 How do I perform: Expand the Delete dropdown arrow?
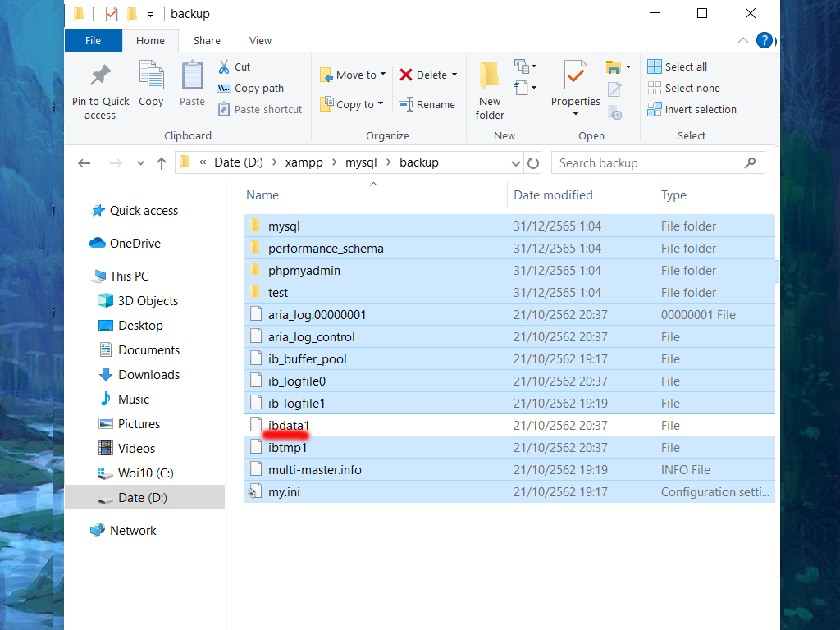(x=454, y=75)
